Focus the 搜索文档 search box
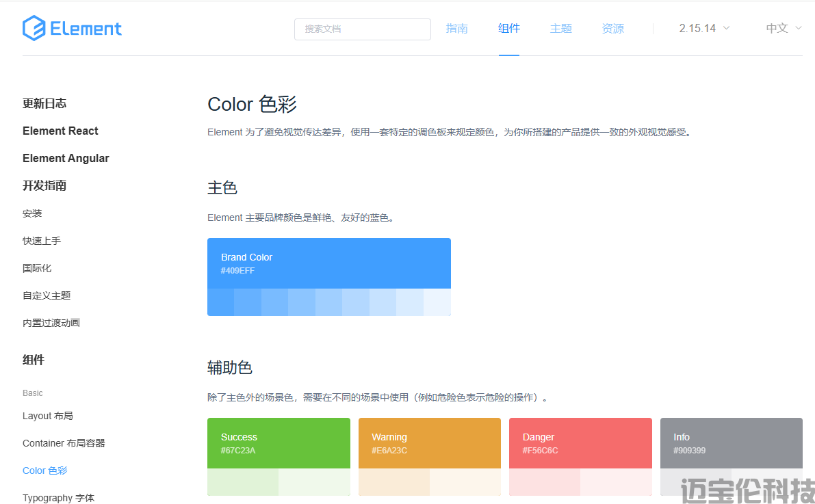Viewport: 815px width, 504px height. (x=362, y=29)
